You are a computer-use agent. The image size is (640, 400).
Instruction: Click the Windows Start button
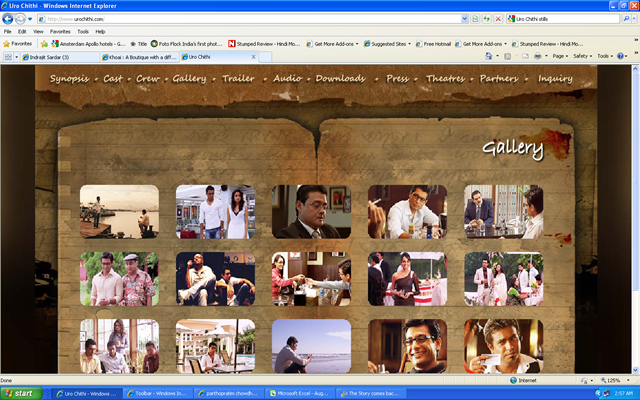(21, 393)
